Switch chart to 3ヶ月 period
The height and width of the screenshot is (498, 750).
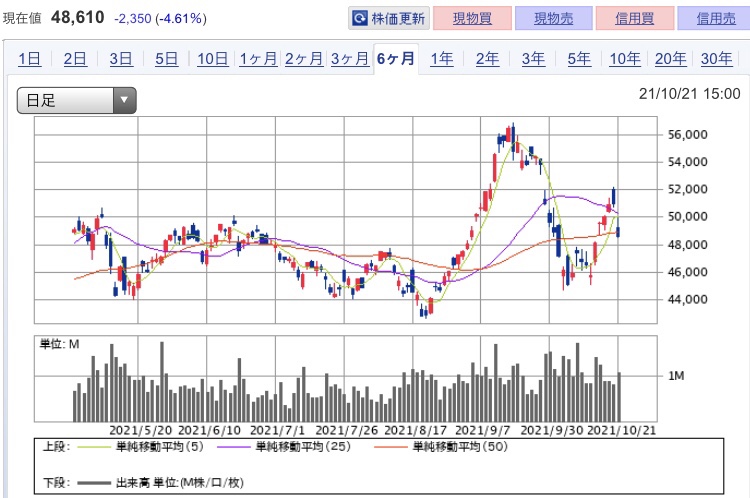350,59
